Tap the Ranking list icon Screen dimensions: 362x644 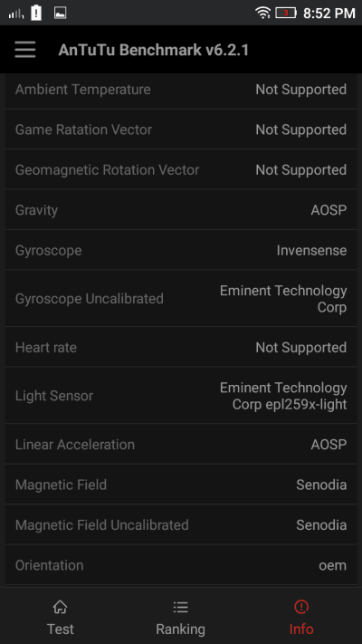(x=181, y=607)
